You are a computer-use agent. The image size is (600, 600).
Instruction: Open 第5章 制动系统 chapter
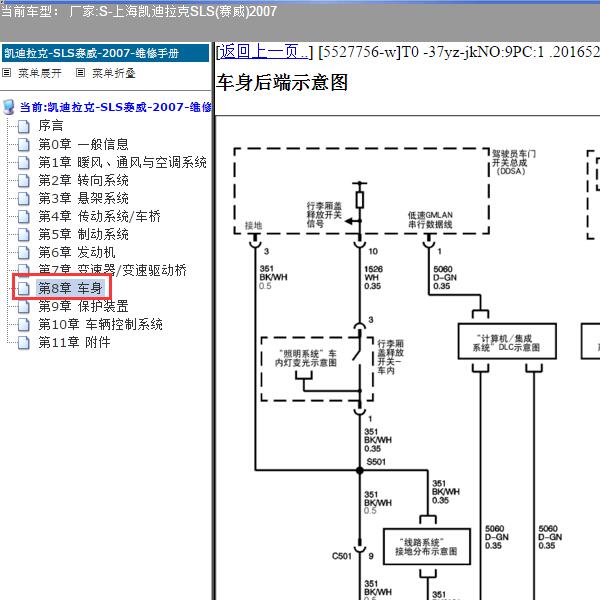pos(83,234)
